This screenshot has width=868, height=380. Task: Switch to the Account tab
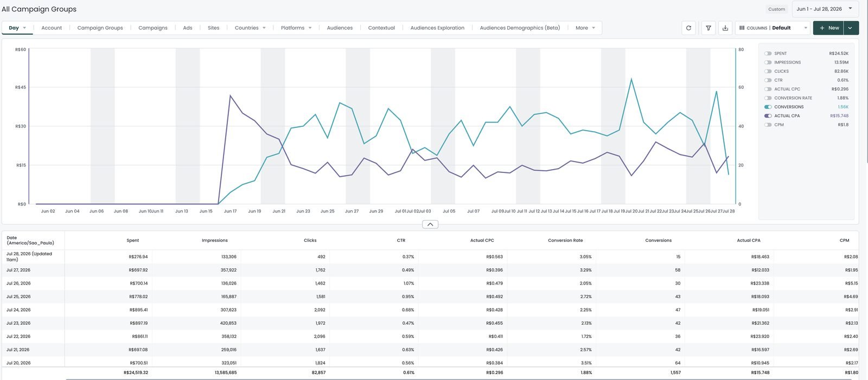(x=52, y=28)
